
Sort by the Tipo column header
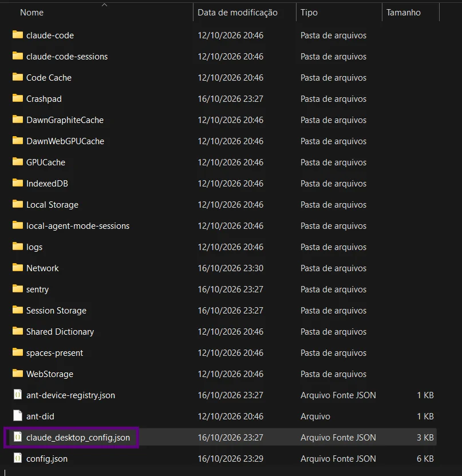pyautogui.click(x=309, y=13)
